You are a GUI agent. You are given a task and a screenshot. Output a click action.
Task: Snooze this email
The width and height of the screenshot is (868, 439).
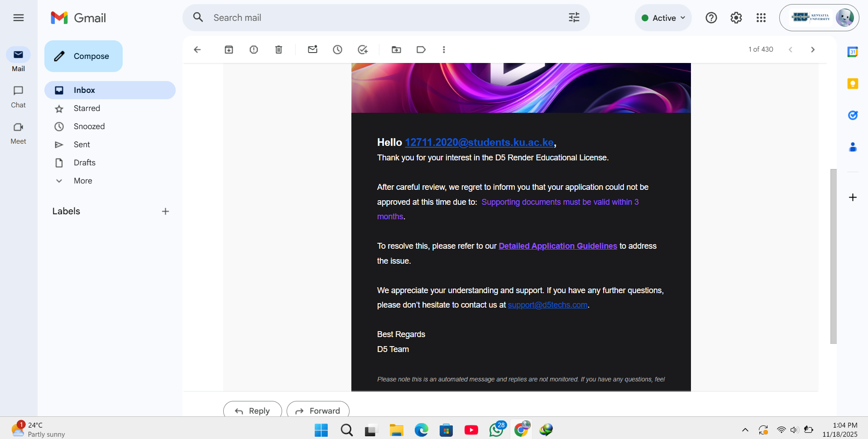click(337, 49)
